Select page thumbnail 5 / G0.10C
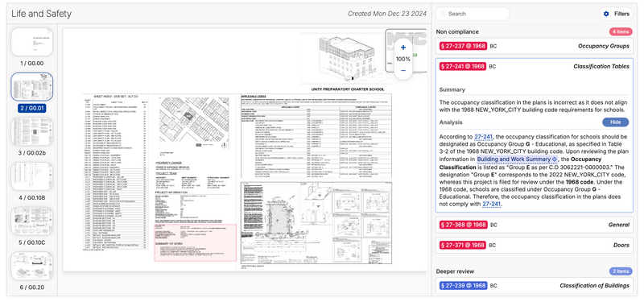 point(32,221)
